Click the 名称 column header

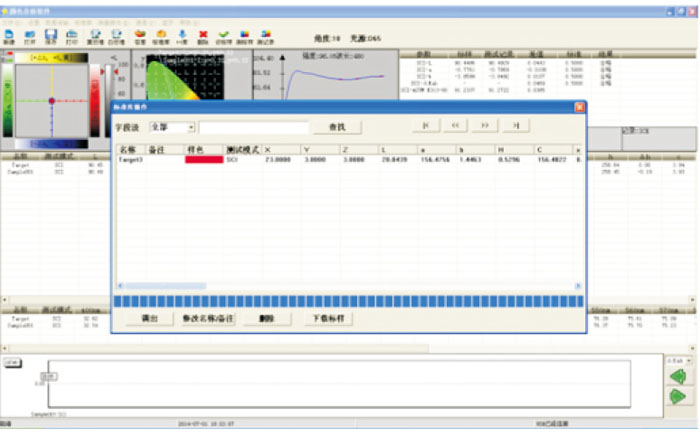[130, 150]
